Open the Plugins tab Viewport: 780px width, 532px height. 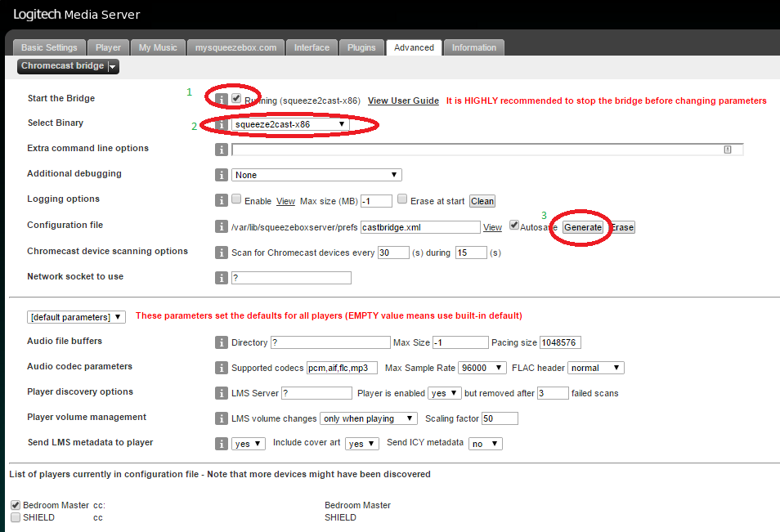click(361, 47)
